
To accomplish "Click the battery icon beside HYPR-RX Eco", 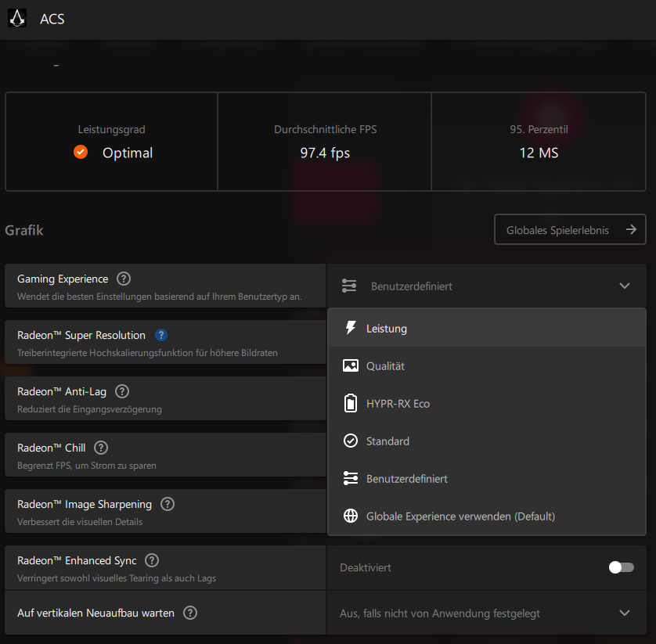I will coord(351,404).
